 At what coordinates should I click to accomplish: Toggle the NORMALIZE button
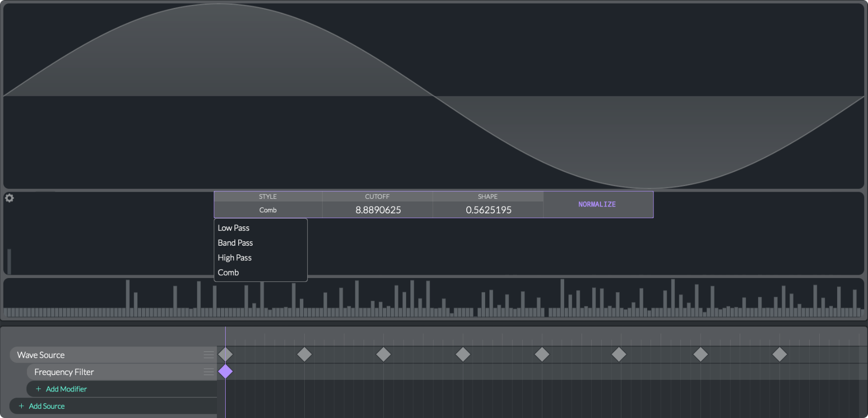point(597,205)
